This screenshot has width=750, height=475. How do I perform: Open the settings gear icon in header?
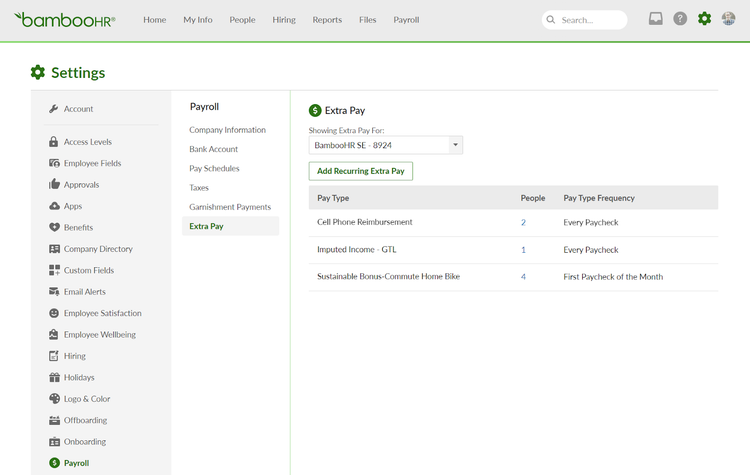[705, 19]
